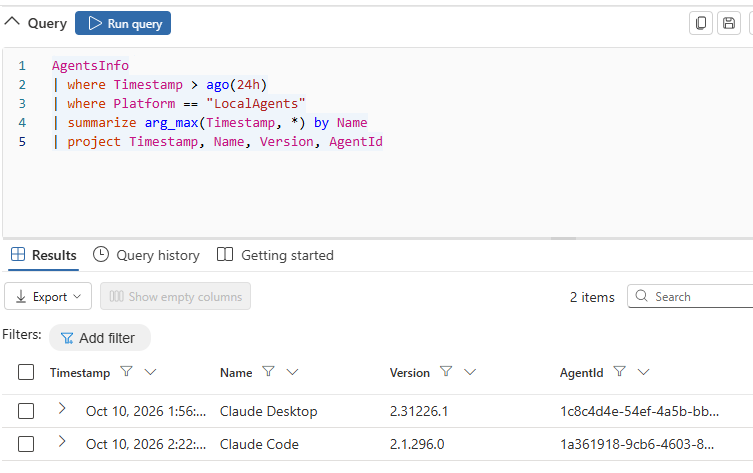Click the Claude Code name cell
Viewport: 753px width, 473px height.
tap(259, 444)
